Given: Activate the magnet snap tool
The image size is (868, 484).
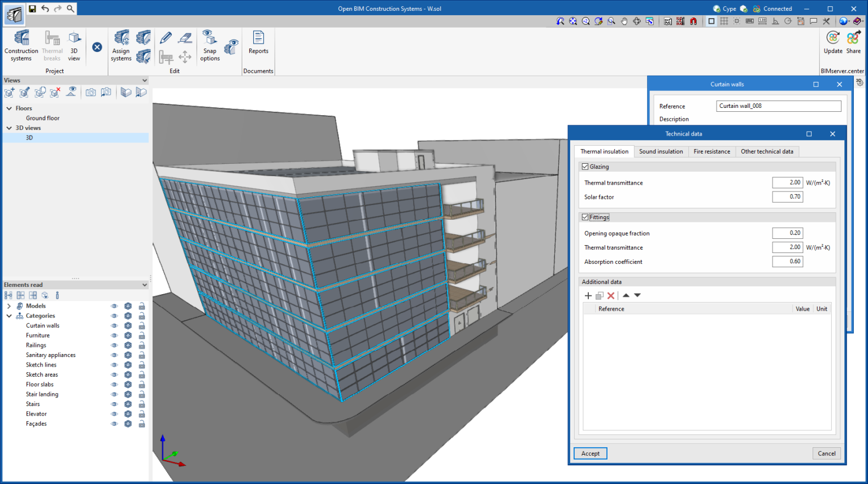Looking at the screenshot, I should tap(693, 21).
